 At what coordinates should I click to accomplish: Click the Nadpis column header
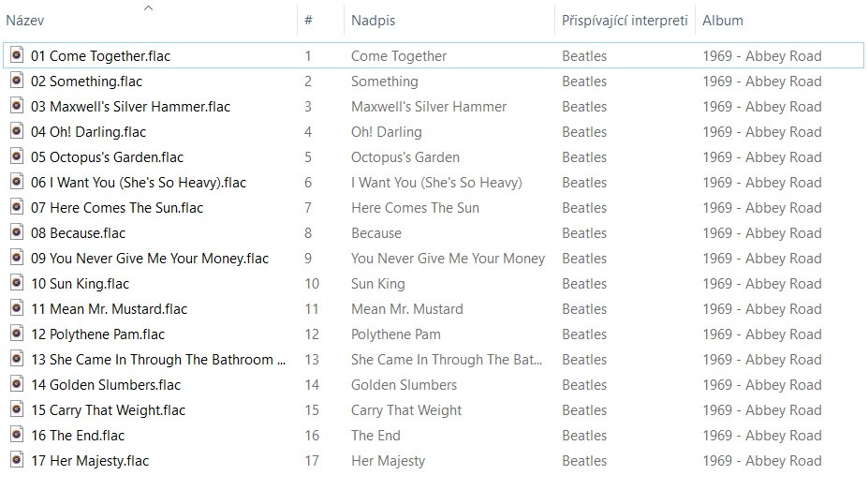click(x=372, y=21)
